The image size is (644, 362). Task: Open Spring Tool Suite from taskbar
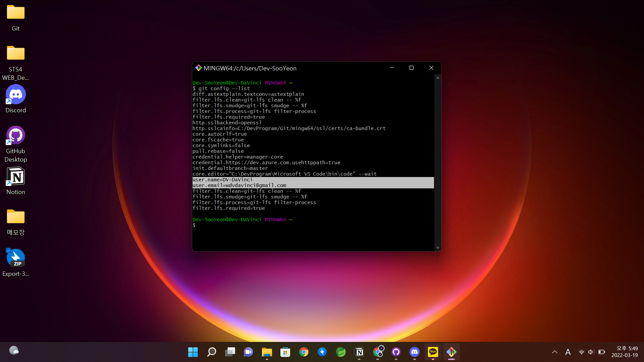(x=341, y=352)
